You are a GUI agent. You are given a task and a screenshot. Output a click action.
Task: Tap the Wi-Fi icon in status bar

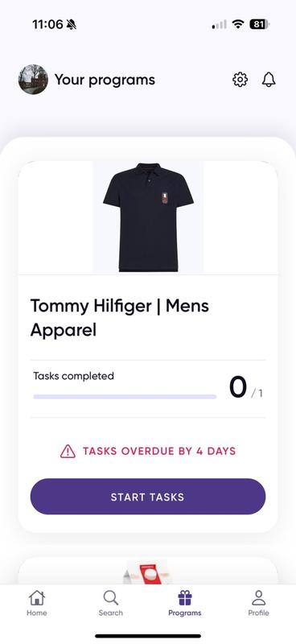click(x=238, y=25)
